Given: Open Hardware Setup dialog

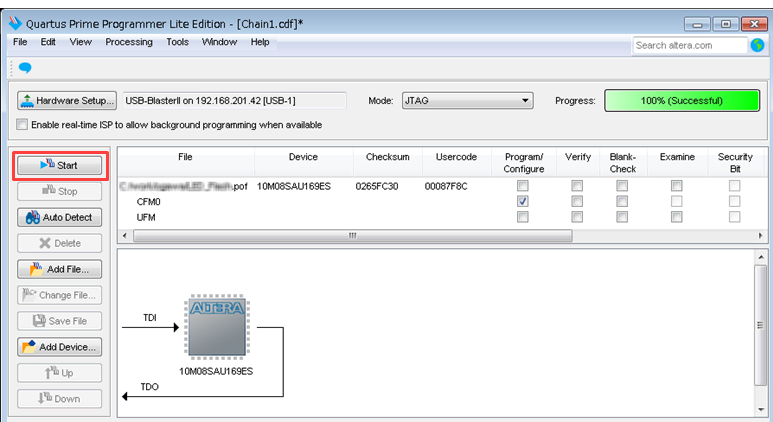Looking at the screenshot, I should tap(67, 101).
